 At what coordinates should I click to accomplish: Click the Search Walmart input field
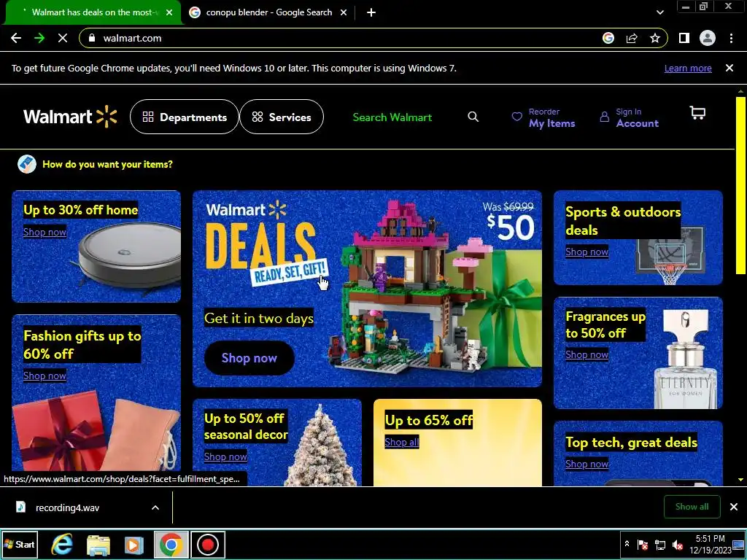pos(405,117)
